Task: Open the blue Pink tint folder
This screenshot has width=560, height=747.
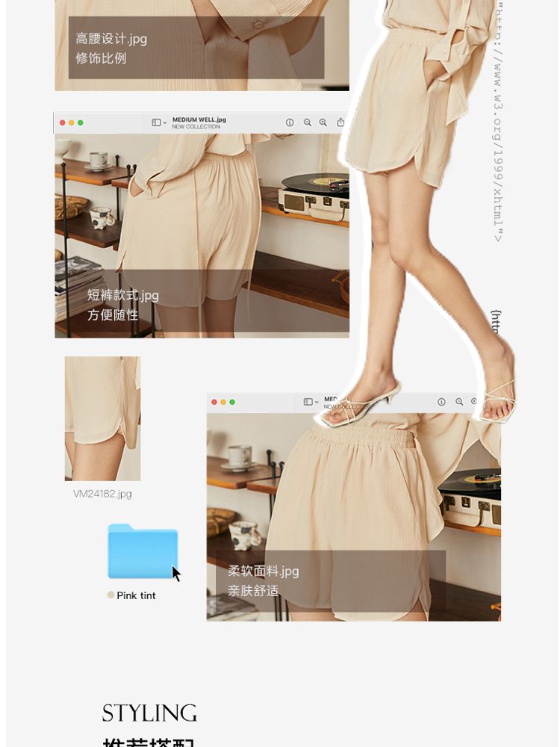Action: 142,551
